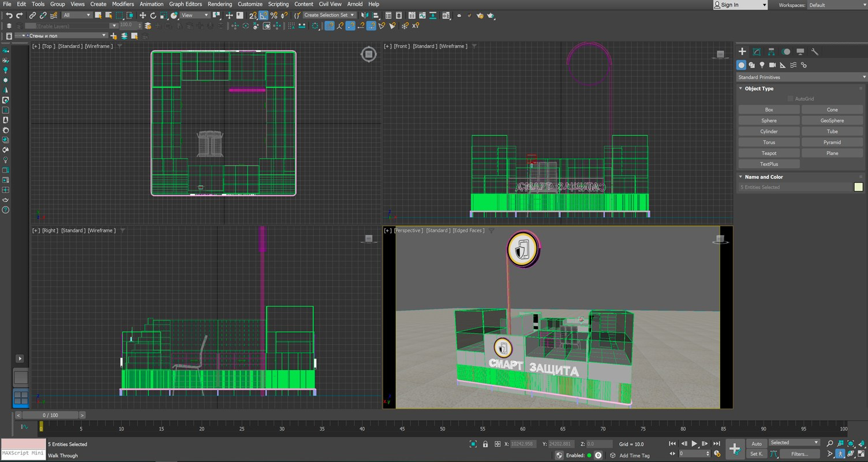Toggle Auto Key mode
The height and width of the screenshot is (462, 868).
coord(756,444)
